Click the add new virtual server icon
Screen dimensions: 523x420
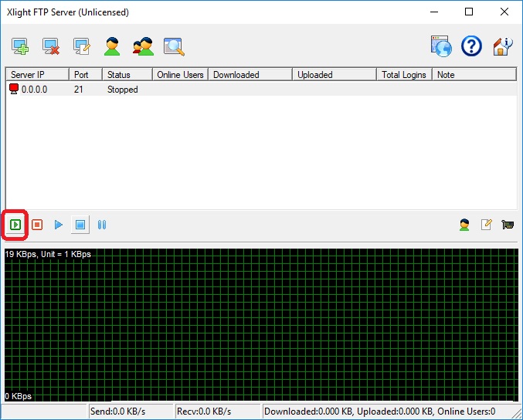click(x=20, y=46)
